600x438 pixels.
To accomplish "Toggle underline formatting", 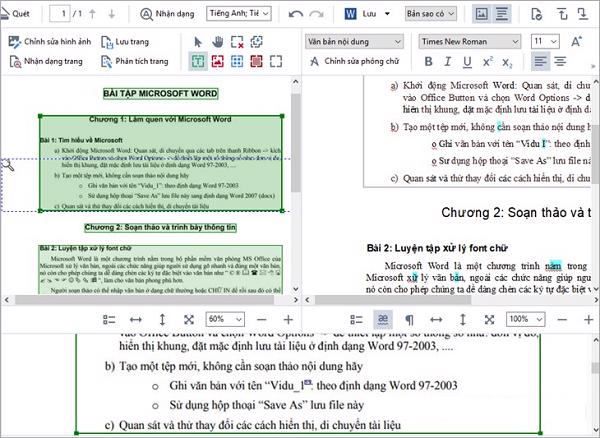I will click(467, 62).
